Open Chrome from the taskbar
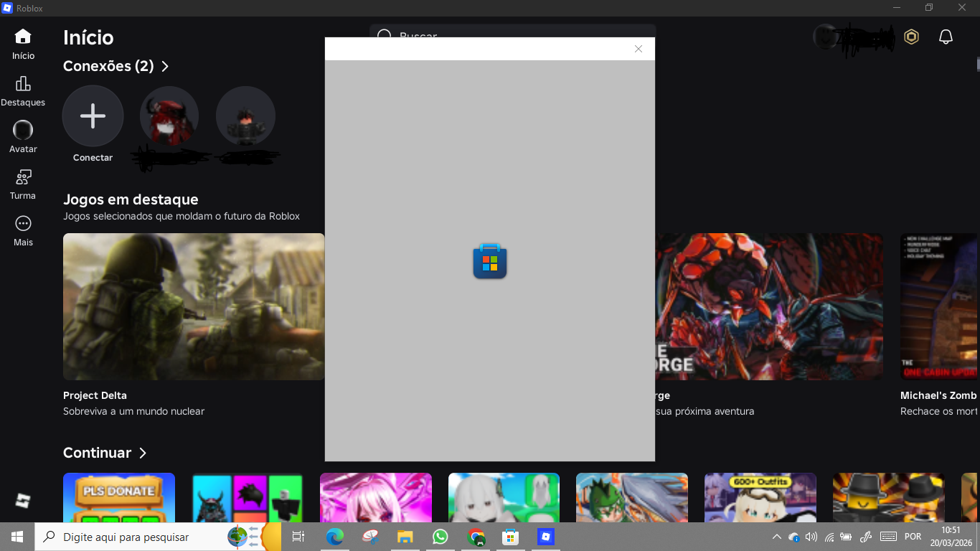This screenshot has width=980, height=551. [476, 537]
